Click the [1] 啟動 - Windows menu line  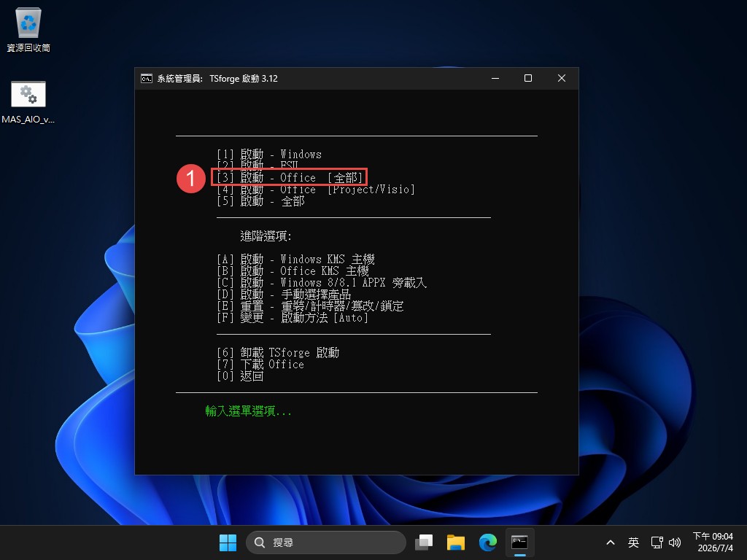[x=269, y=155]
